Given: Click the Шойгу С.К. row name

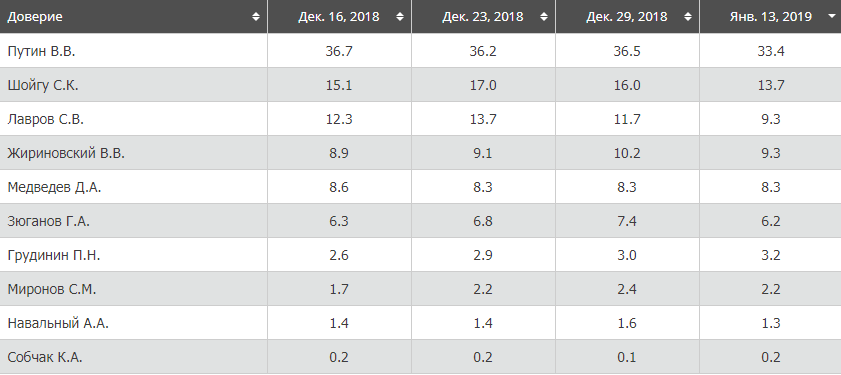Looking at the screenshot, I should (43, 85).
